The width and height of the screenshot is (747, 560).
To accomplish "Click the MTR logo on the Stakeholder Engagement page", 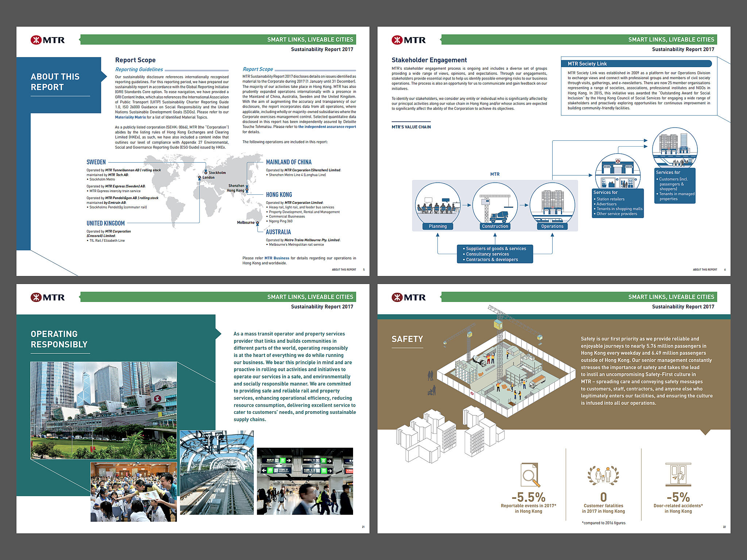I will [409, 40].
